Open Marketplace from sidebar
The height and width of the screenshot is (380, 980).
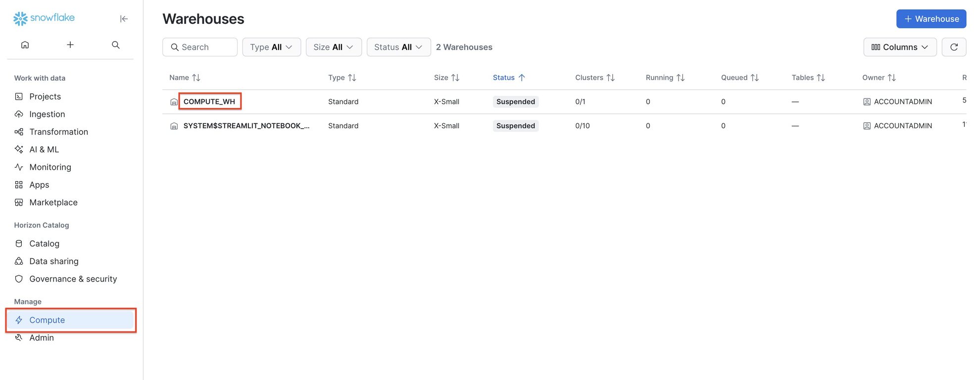(53, 202)
